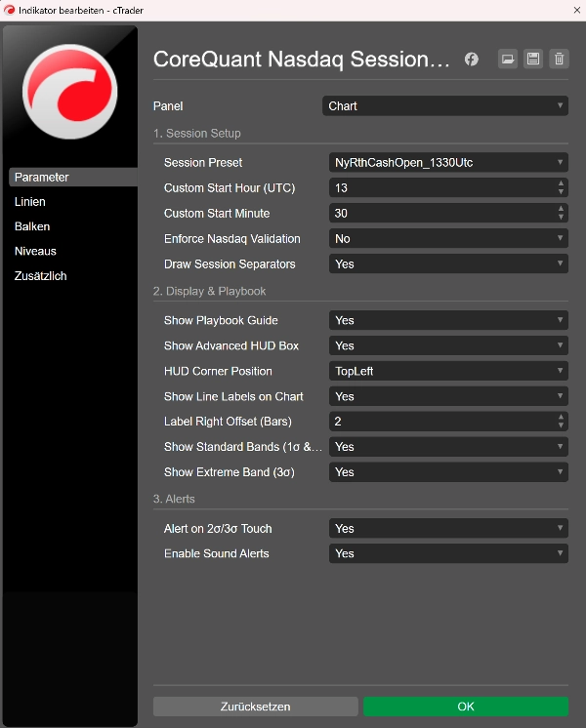The width and height of the screenshot is (586, 728).
Task: Open Show Standard Bands dropdown
Action: 448,447
